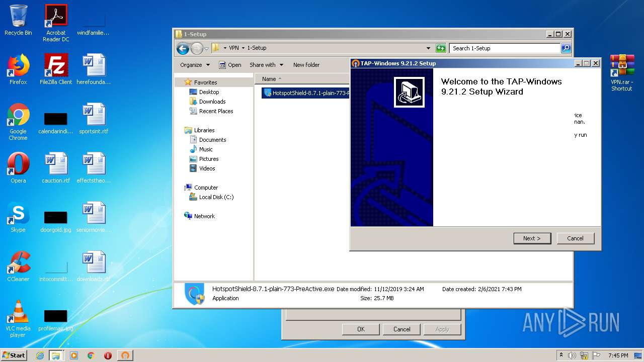This screenshot has width=644, height=362.
Task: Expand the address bar history dropdown
Action: pyautogui.click(x=428, y=48)
